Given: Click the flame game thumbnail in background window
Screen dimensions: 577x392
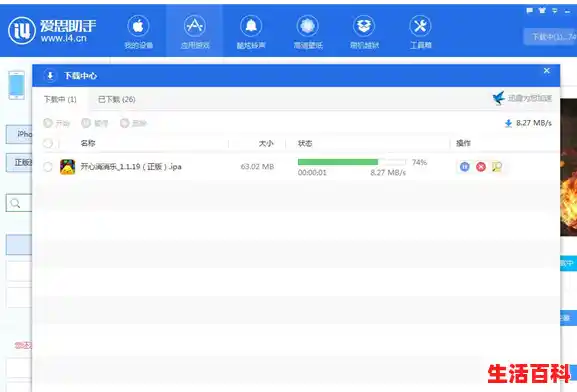Looking at the screenshot, I should 569,167.
